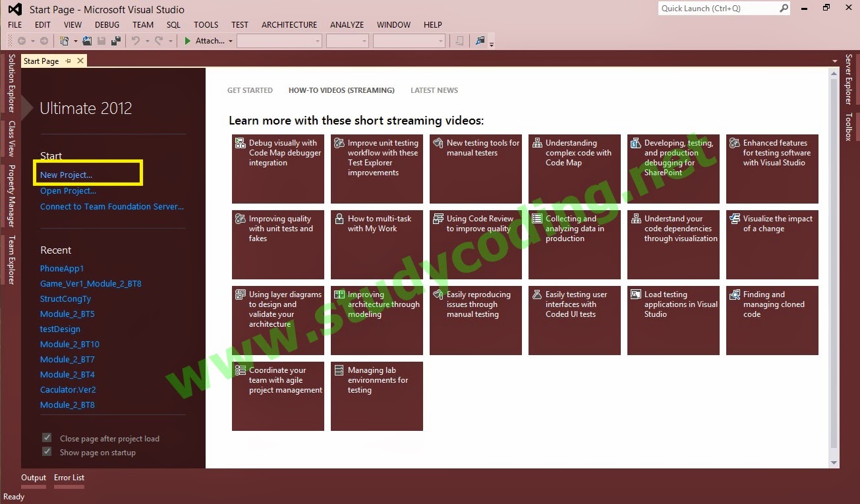The height and width of the screenshot is (504, 860).
Task: Uncheck Close page after project load
Action: [47, 438]
